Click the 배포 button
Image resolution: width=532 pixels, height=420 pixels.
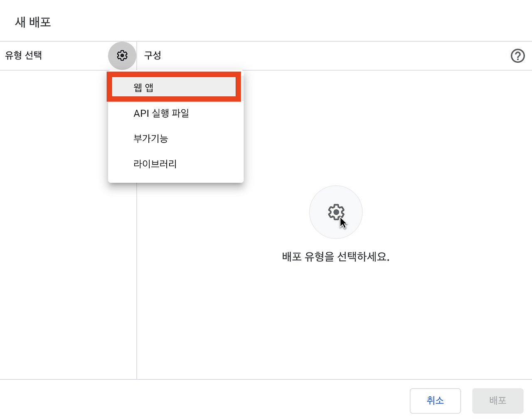(497, 401)
